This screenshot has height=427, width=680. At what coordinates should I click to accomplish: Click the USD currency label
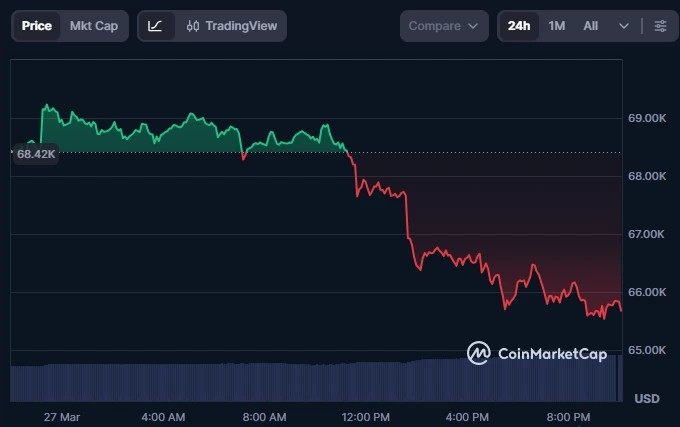click(647, 399)
